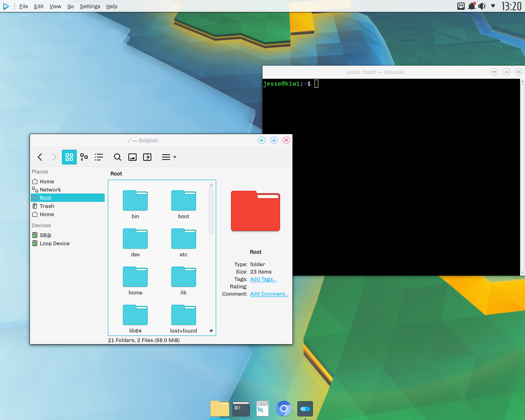Click the 13:20 clock in the panel
525x420 pixels.
tap(511, 6)
